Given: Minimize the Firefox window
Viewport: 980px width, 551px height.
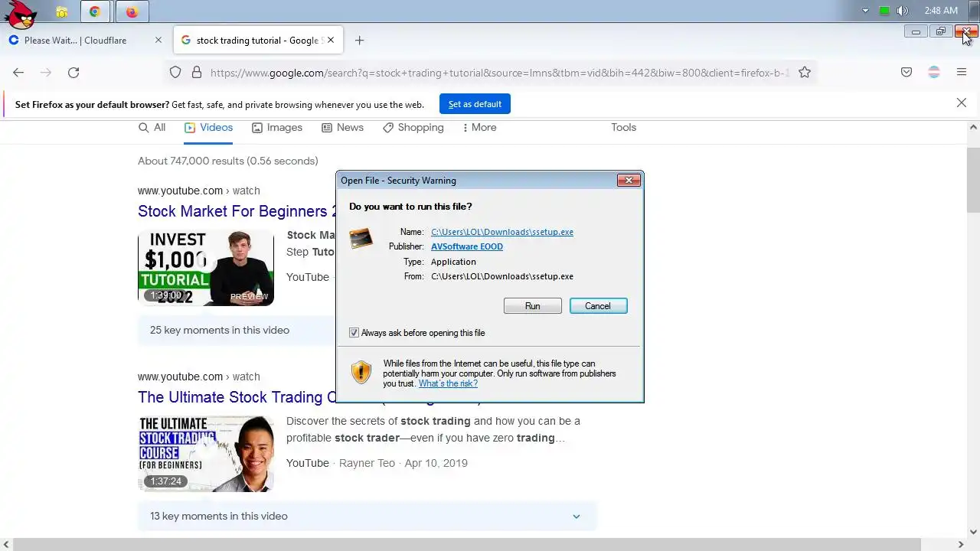Looking at the screenshot, I should click(916, 32).
